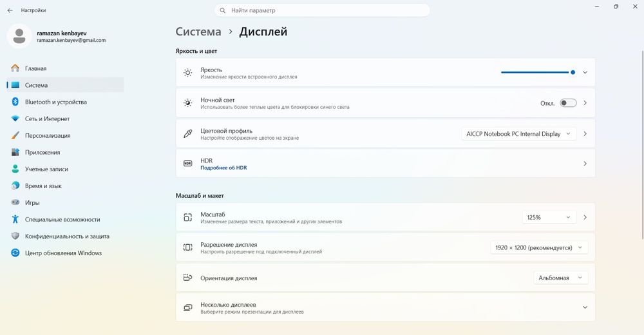The image size is (644, 335).
Task: Click the Масштаб и макет heading
Action: (200, 196)
